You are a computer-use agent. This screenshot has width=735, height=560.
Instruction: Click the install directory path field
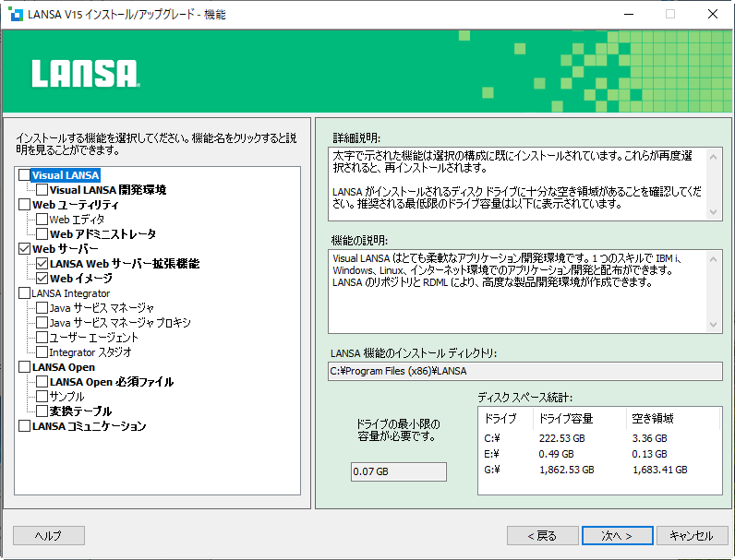point(525,371)
